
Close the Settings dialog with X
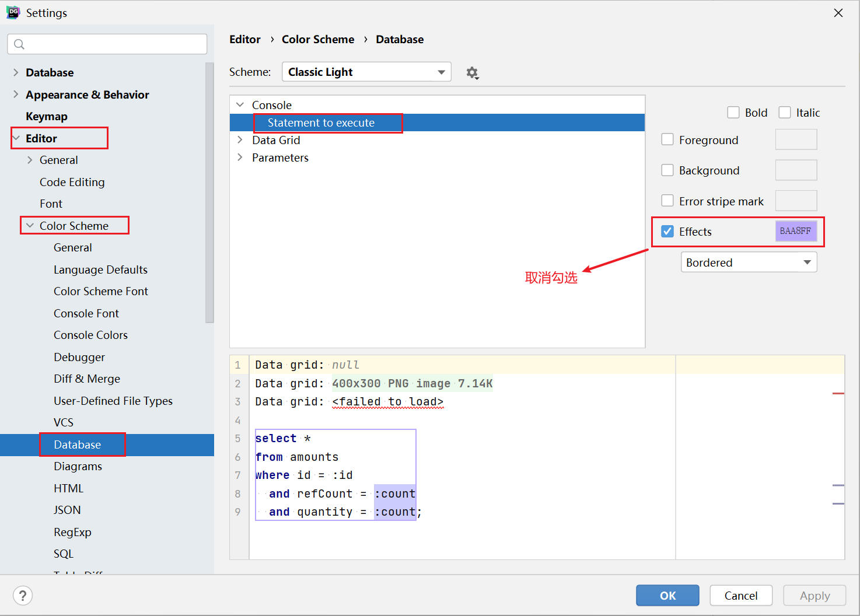pyautogui.click(x=838, y=13)
